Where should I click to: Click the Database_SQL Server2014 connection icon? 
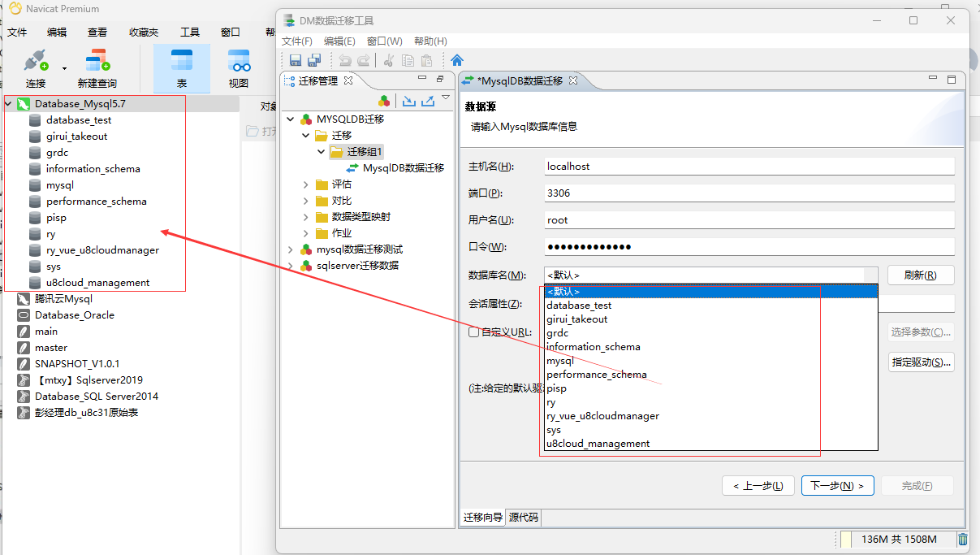(x=24, y=397)
